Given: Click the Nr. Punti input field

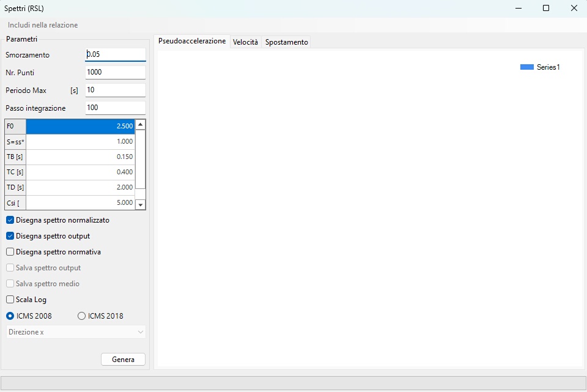Looking at the screenshot, I should tap(116, 72).
